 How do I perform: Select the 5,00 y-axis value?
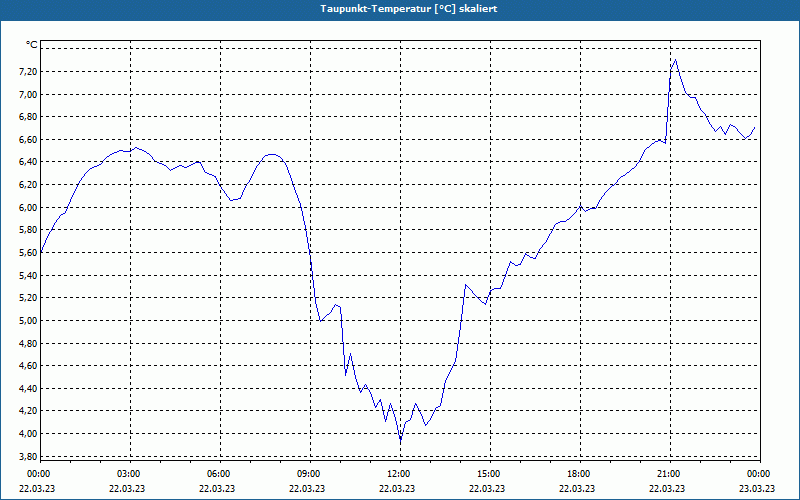[28, 320]
